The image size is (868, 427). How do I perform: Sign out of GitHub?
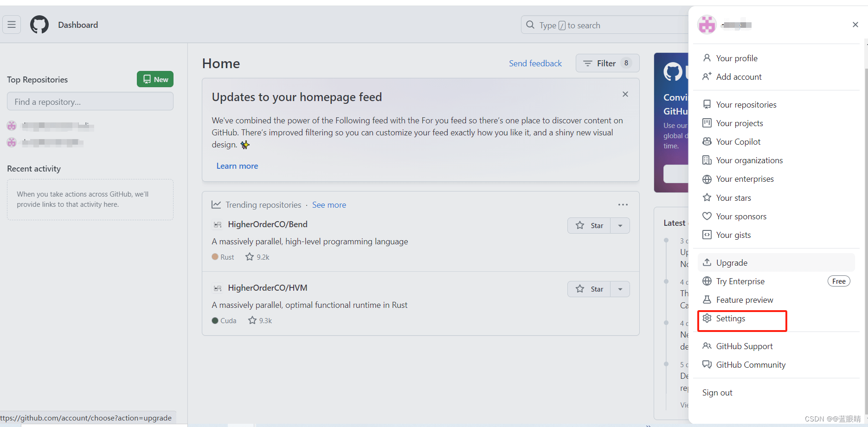(717, 393)
